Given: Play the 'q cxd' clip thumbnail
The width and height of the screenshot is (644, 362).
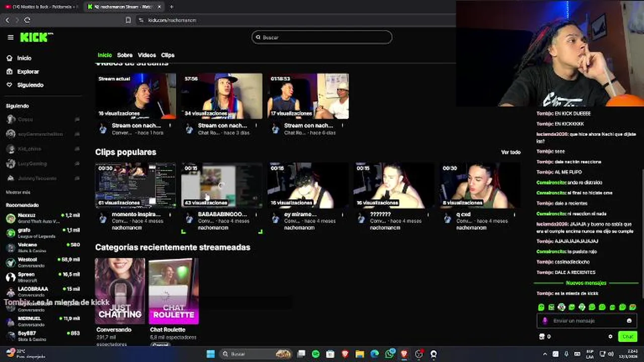Looking at the screenshot, I should click(480, 186).
